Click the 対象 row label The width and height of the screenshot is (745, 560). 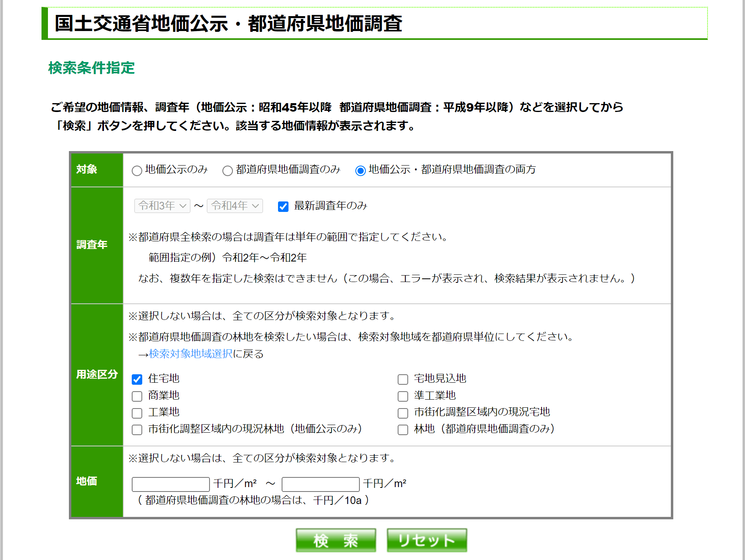coord(87,169)
